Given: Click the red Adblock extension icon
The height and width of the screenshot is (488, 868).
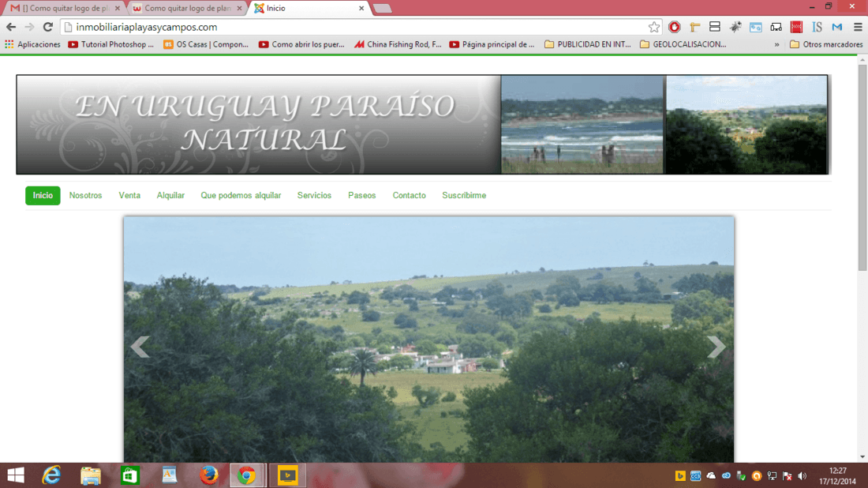Looking at the screenshot, I should click(674, 27).
